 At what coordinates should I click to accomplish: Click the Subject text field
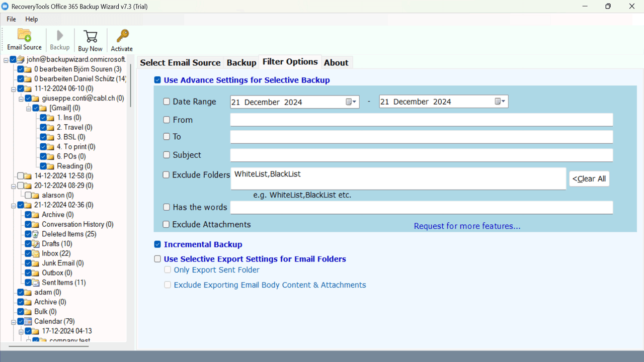pos(422,155)
